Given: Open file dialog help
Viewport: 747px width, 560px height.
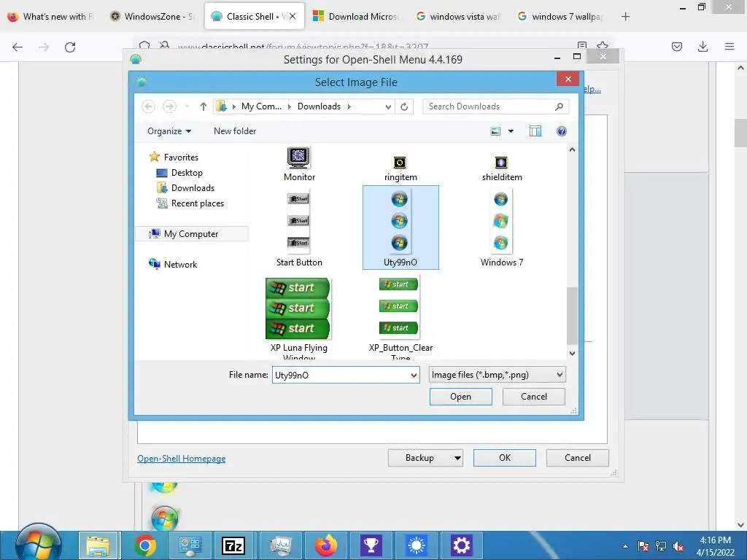Looking at the screenshot, I should point(561,131).
